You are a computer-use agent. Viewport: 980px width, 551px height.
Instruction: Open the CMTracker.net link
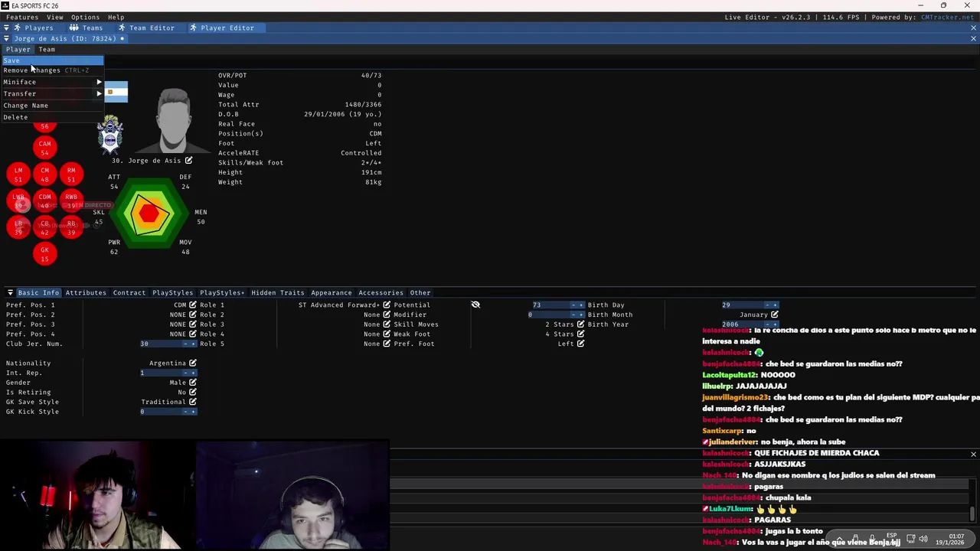(947, 18)
